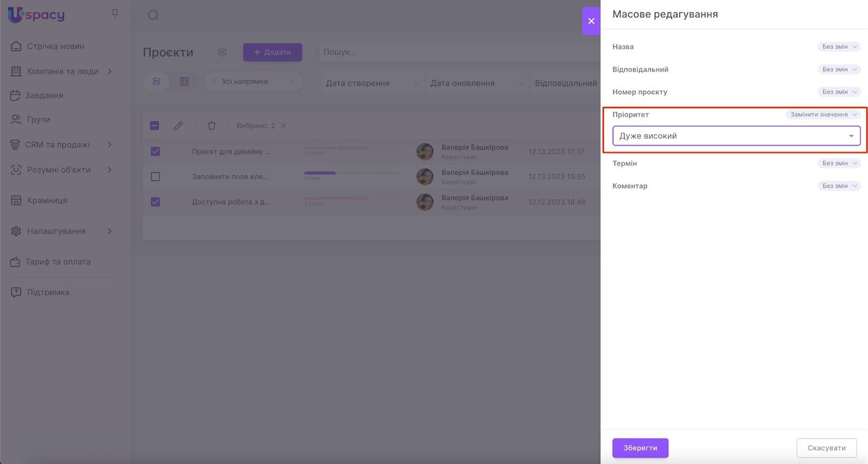The height and width of the screenshot is (464, 868).
Task: Open the Термін 'Без змін' dropdown
Action: point(839,163)
